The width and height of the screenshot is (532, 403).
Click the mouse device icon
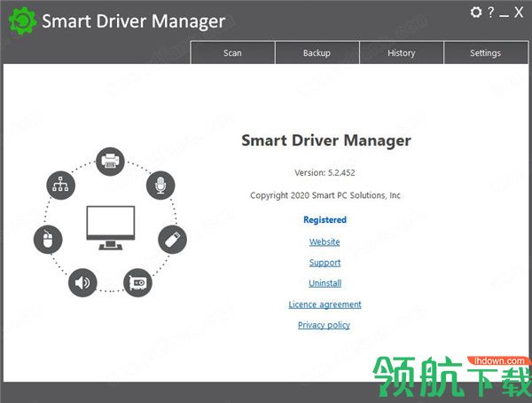point(48,239)
